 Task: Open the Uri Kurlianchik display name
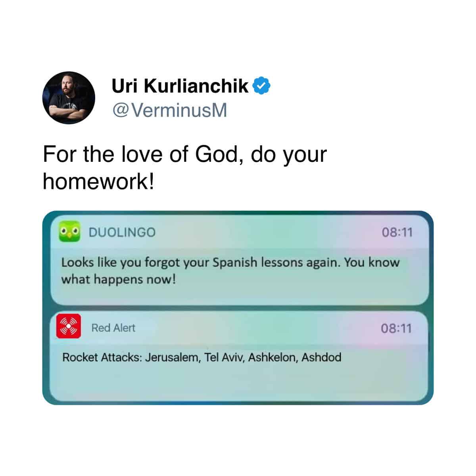pyautogui.click(x=180, y=86)
